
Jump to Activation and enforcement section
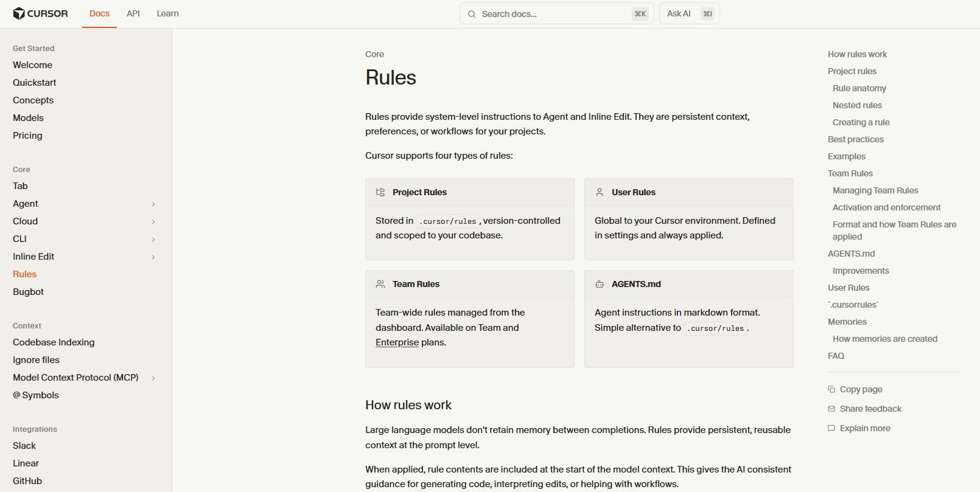(x=887, y=207)
